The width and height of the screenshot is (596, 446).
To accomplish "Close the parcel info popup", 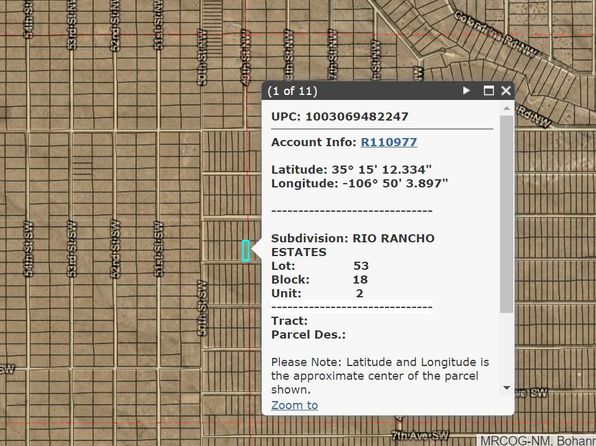I will [506, 90].
